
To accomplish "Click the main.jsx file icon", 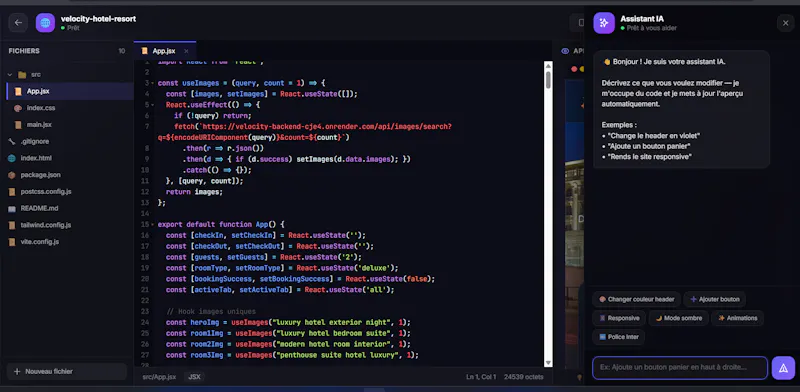I will pyautogui.click(x=18, y=125).
